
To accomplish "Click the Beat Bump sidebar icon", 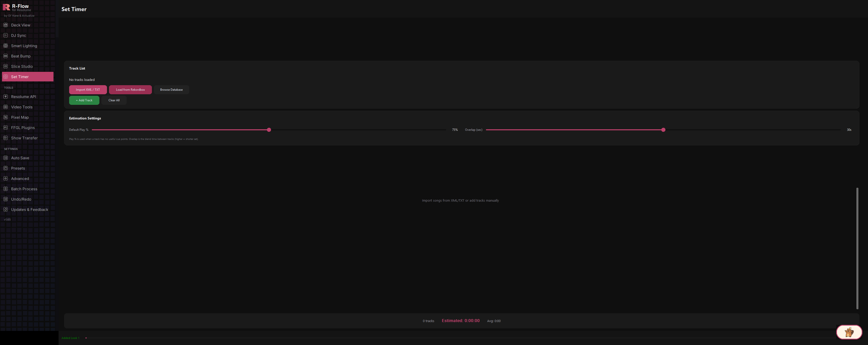I will pos(5,56).
